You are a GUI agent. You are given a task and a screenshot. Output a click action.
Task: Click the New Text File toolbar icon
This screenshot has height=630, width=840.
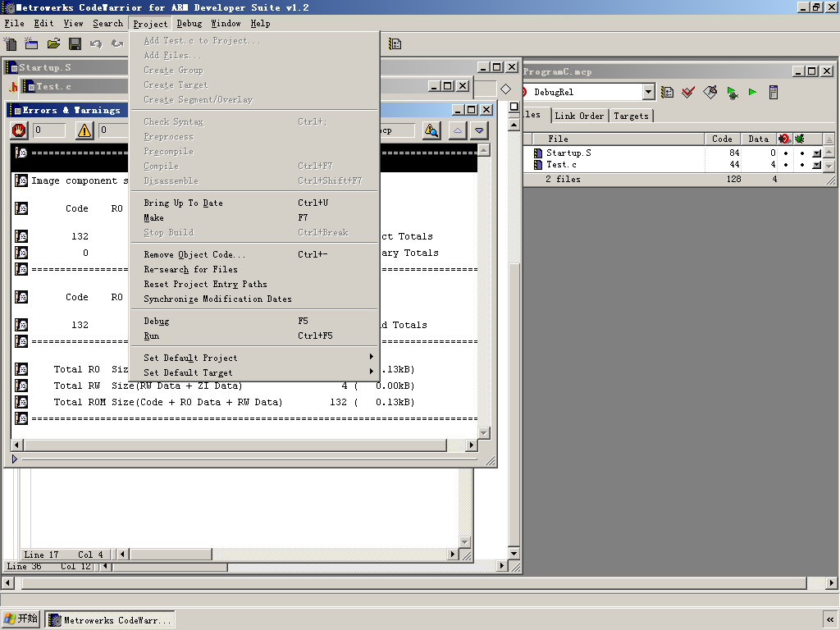point(10,44)
